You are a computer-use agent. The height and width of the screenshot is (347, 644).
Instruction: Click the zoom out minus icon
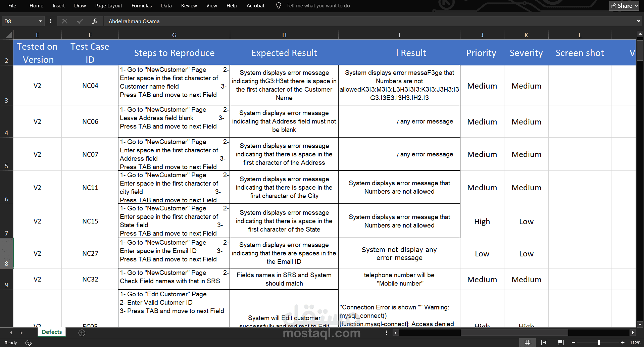[573, 343]
